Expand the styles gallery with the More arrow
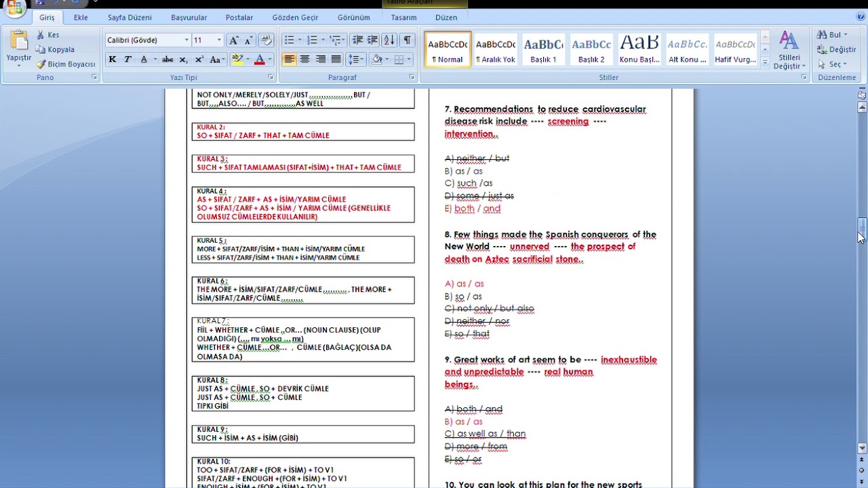868x488 pixels. 765,63
